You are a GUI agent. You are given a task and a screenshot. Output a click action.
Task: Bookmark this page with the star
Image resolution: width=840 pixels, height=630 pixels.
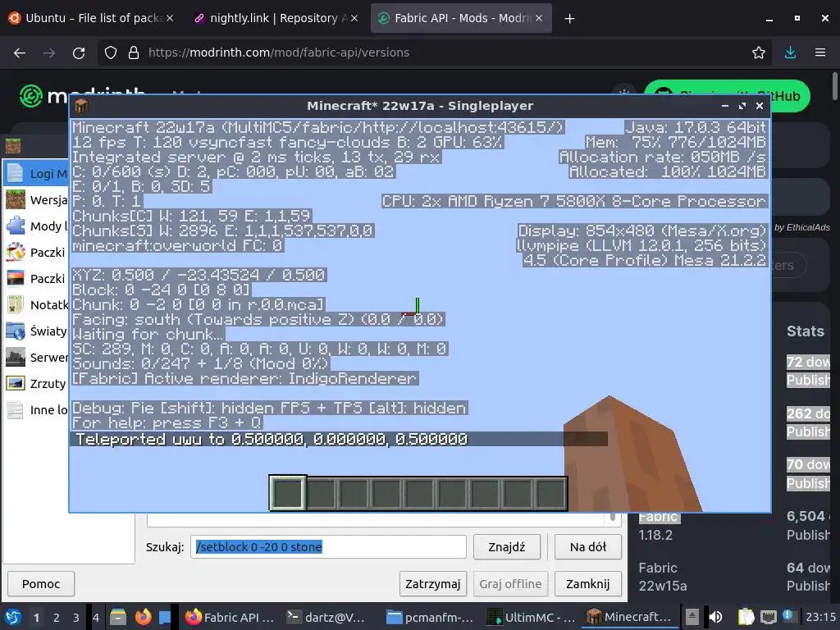click(x=758, y=52)
